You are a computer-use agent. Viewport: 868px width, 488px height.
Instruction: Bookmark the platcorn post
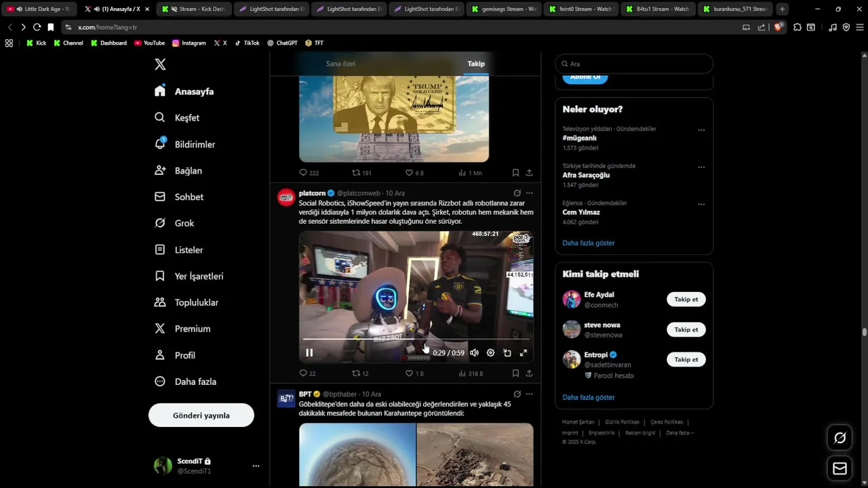(515, 373)
